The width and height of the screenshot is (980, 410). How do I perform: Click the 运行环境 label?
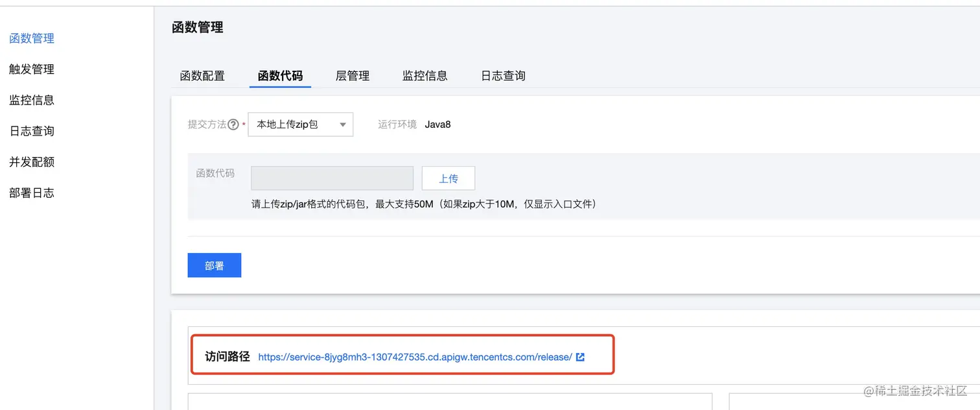pyautogui.click(x=397, y=125)
